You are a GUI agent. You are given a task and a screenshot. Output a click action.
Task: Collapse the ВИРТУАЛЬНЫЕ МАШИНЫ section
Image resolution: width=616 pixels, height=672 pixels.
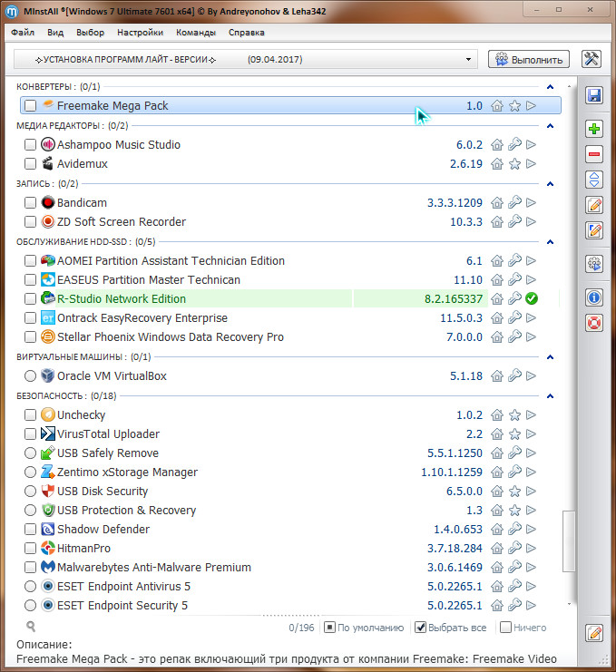coord(551,357)
